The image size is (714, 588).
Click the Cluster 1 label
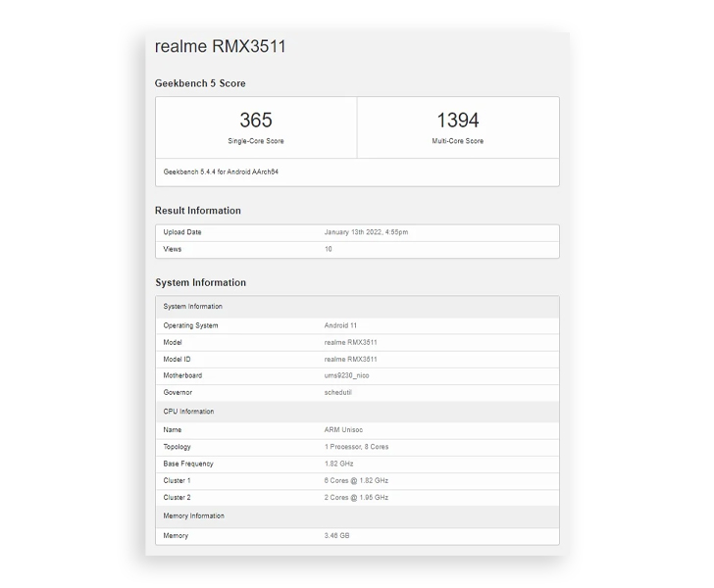(177, 480)
